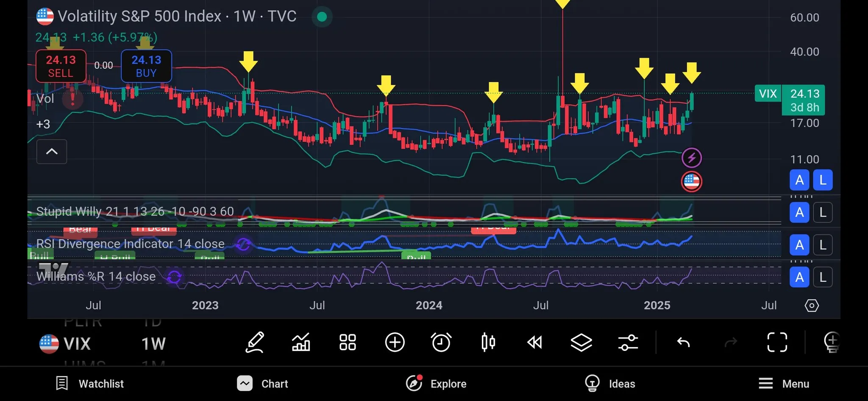The height and width of the screenshot is (401, 868).
Task: Enter fullscreen chart mode
Action: click(x=777, y=342)
